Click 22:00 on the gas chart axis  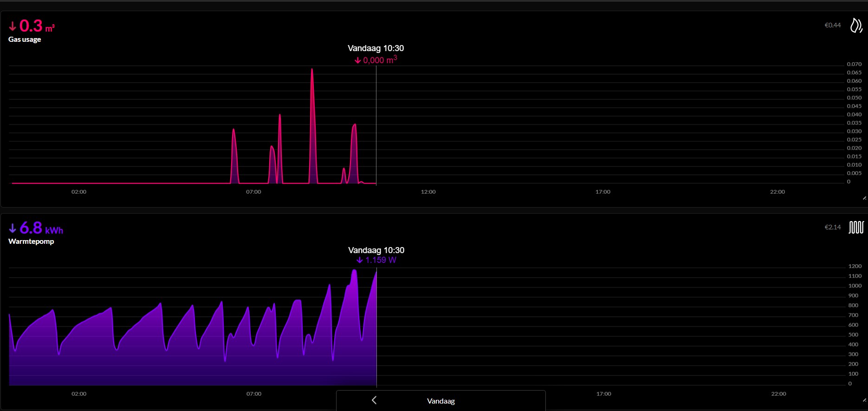pos(777,192)
